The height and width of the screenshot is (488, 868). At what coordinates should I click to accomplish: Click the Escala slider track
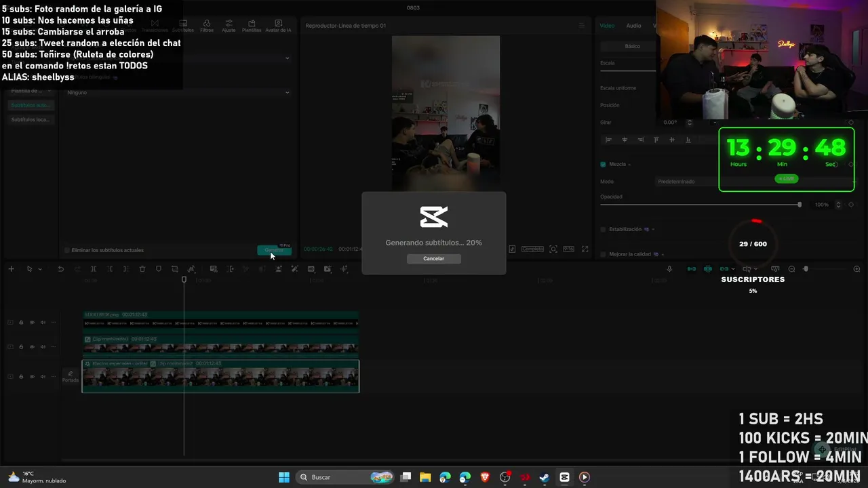tap(628, 70)
